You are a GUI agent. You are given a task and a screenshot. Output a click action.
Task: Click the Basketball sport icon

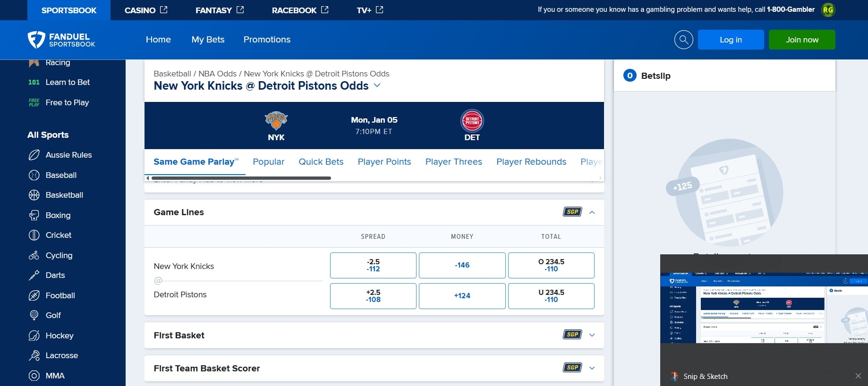(34, 195)
